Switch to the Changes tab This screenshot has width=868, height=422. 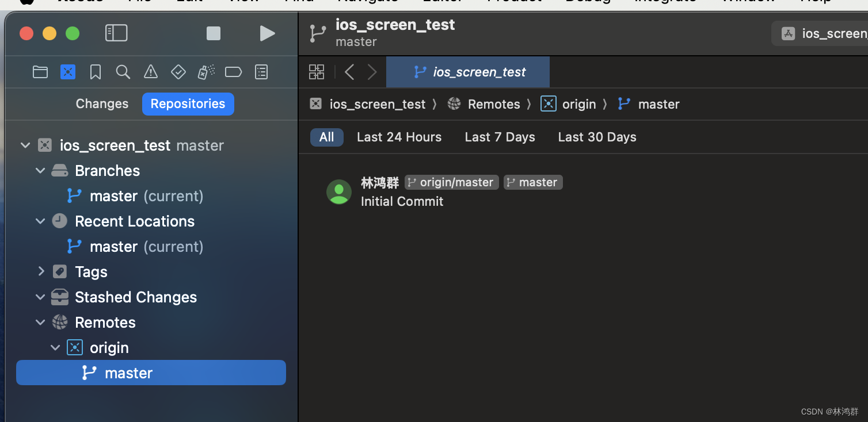[102, 104]
